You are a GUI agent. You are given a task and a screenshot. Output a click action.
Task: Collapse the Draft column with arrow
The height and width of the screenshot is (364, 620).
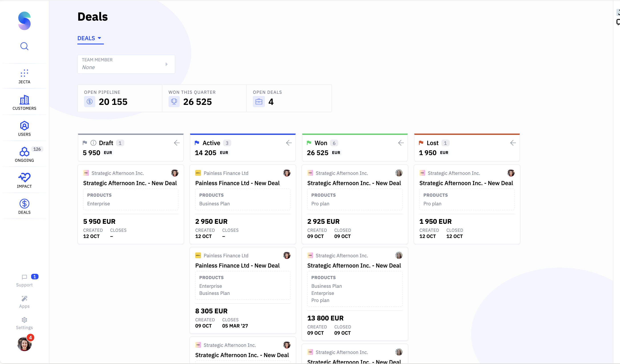coord(177,143)
